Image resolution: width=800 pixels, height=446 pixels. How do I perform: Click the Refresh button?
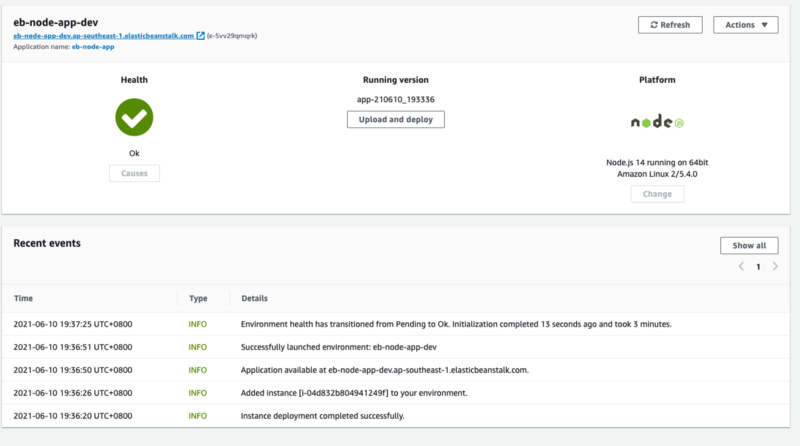(x=670, y=25)
